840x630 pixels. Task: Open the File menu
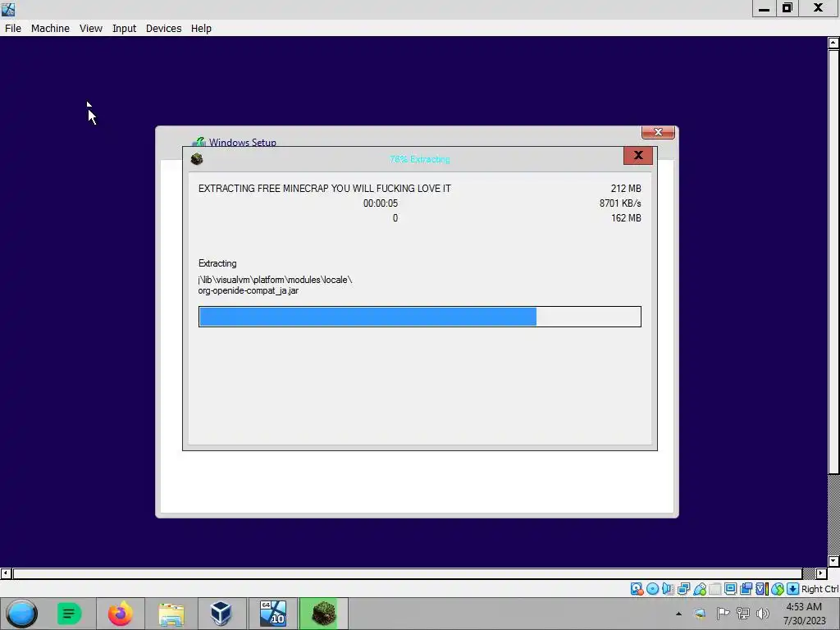13,29
